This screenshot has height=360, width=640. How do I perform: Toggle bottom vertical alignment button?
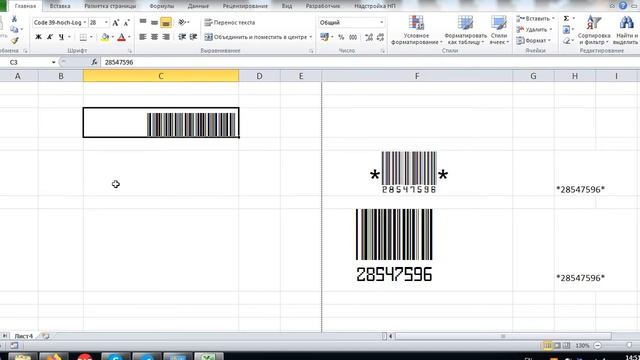(166, 22)
